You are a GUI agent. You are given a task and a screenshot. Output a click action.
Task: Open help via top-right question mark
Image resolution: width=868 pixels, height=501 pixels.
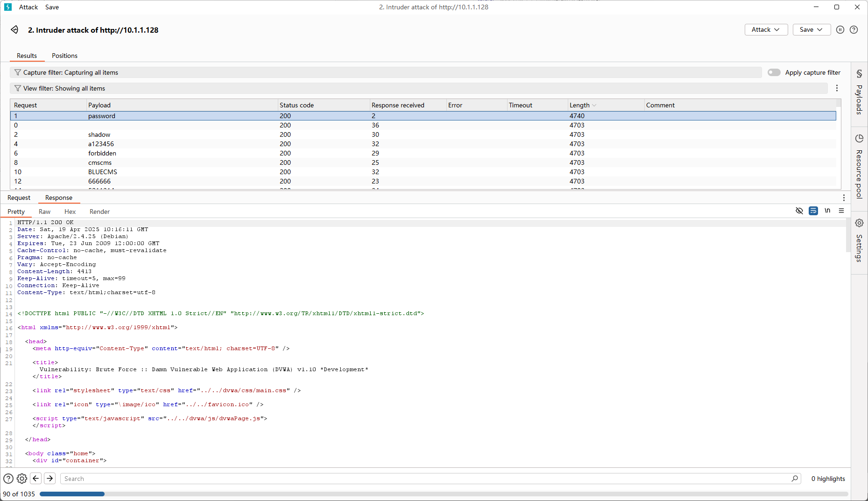pos(854,29)
